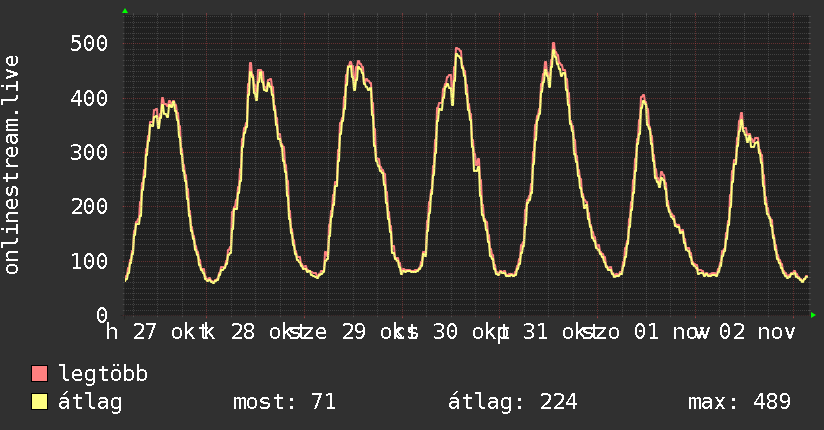Click the green arrow at x-axis end
Image resolution: width=824 pixels, height=430 pixels.
pyautogui.click(x=813, y=315)
